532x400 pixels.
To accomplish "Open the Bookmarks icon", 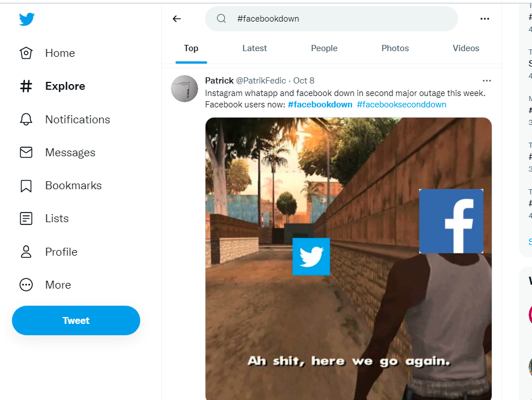I will coord(26,186).
